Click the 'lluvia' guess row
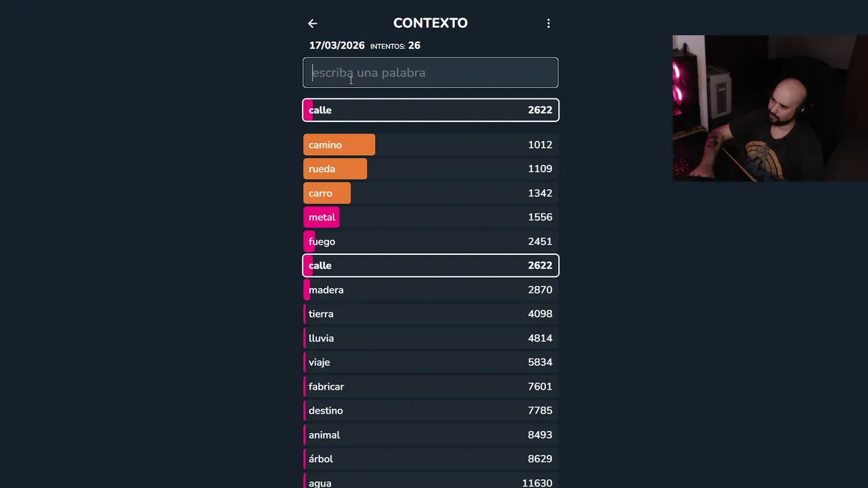Image resolution: width=868 pixels, height=488 pixels. pos(431,338)
